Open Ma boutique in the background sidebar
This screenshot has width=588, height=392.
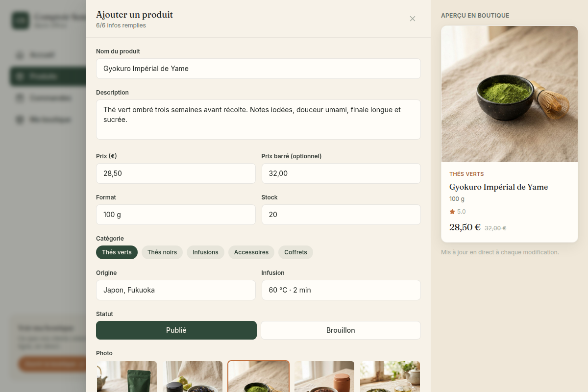[48, 120]
